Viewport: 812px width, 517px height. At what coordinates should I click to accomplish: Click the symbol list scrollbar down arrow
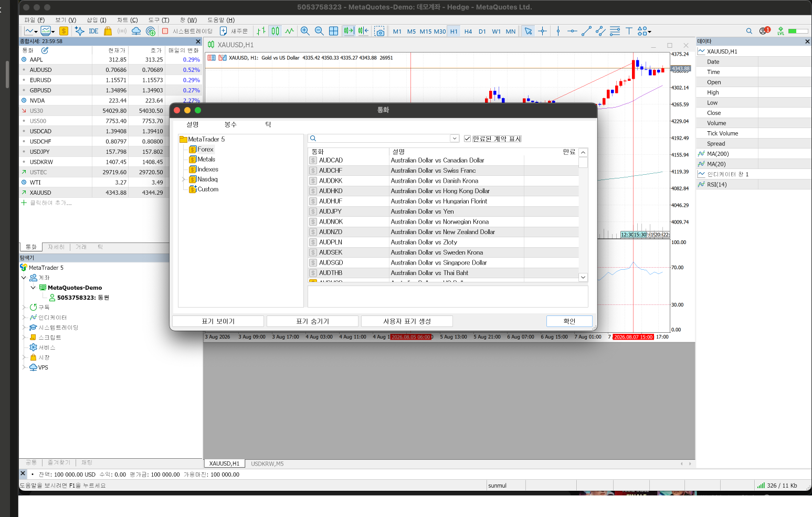583,277
